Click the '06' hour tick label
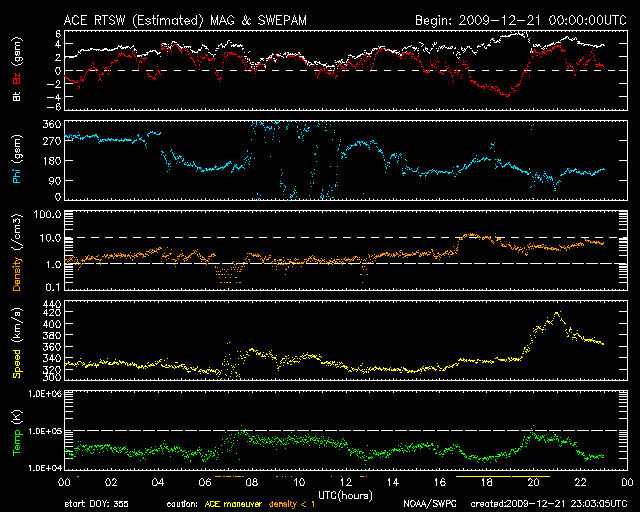Viewport: 640px width, 512px height. click(x=205, y=483)
